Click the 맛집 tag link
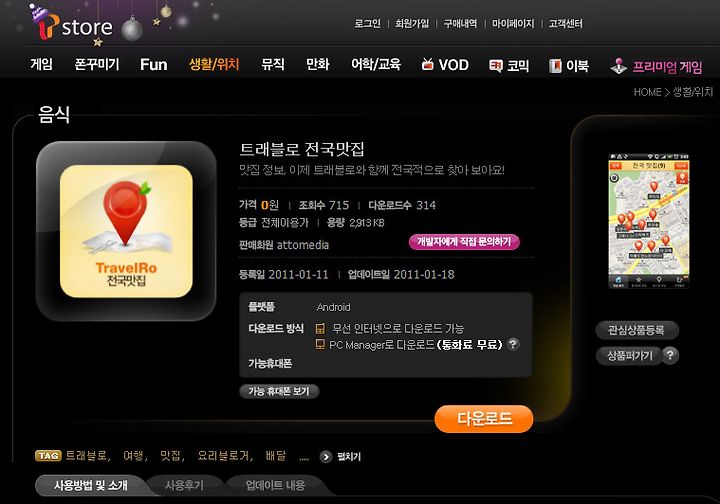720x504 pixels. coord(171,455)
